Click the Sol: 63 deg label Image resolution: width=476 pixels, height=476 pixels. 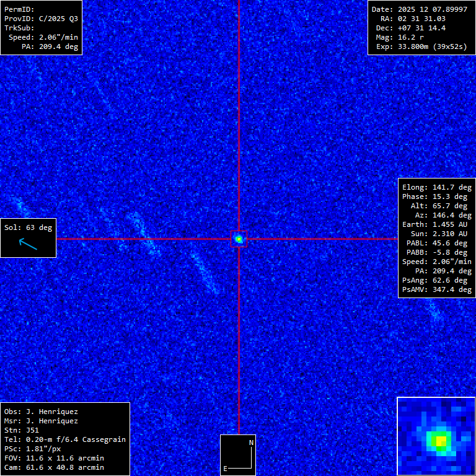click(28, 227)
